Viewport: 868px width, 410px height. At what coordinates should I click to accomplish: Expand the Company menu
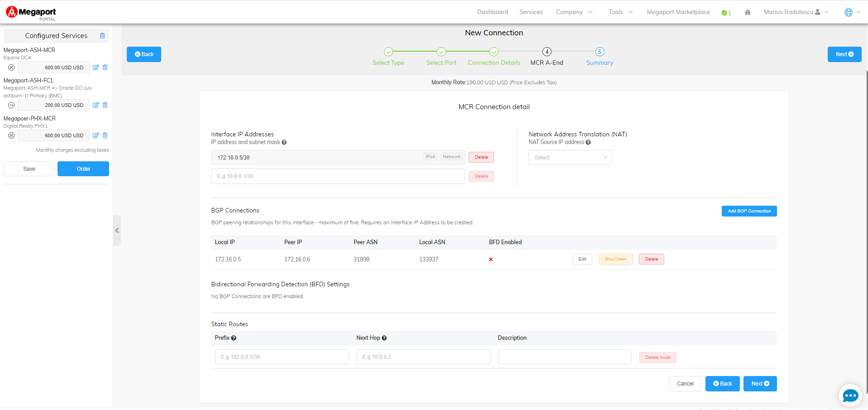[574, 12]
